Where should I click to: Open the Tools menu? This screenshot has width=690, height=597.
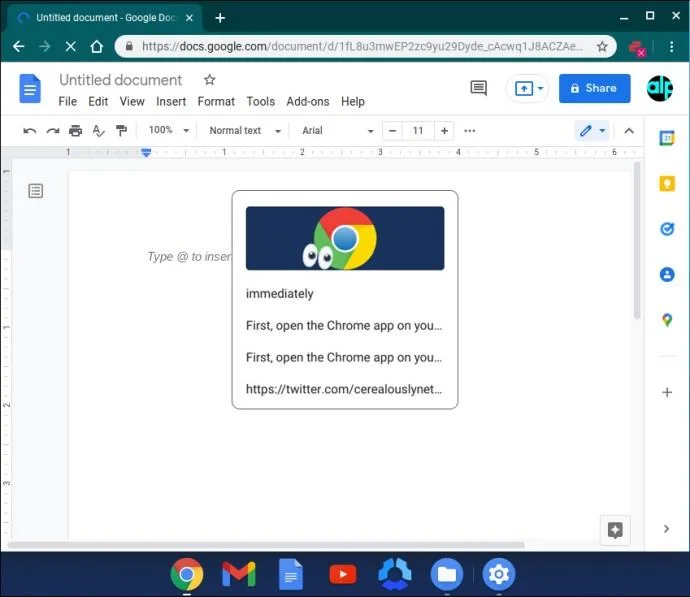(x=261, y=102)
